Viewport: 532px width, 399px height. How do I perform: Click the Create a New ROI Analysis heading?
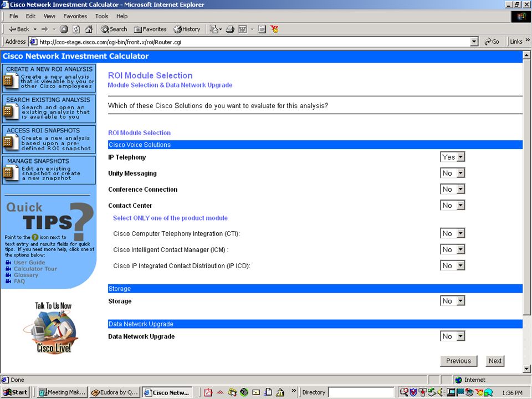pos(49,69)
